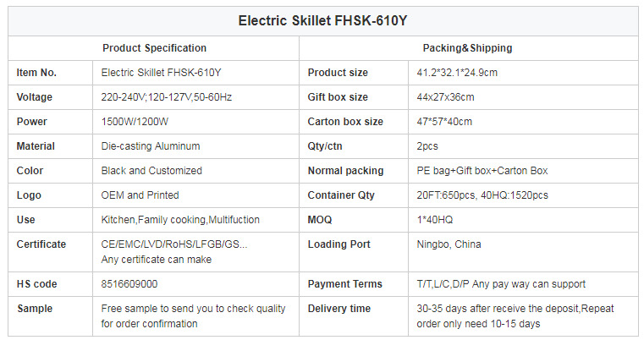Click the OEM and Printed logo value
Screen dimensions: 644x340
coord(140,195)
